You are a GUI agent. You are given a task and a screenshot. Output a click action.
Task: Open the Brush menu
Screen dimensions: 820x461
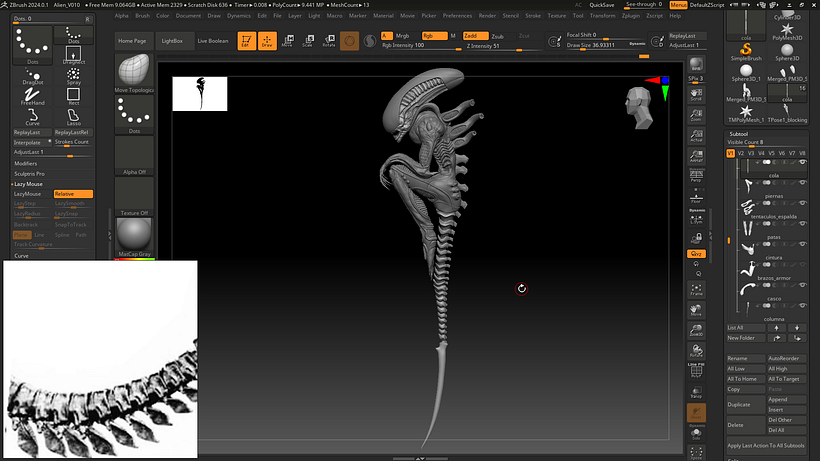click(142, 16)
